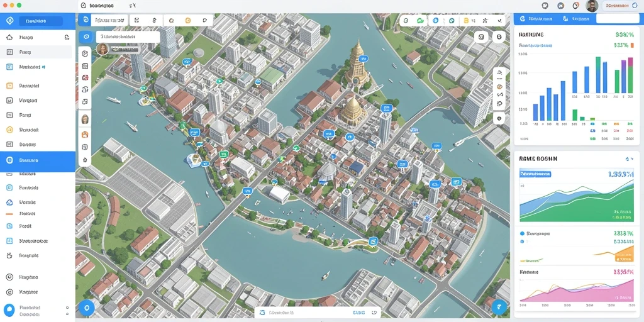Select the blue highlighted item in the left sidebar
This screenshot has height=322, width=644.
tap(38, 160)
